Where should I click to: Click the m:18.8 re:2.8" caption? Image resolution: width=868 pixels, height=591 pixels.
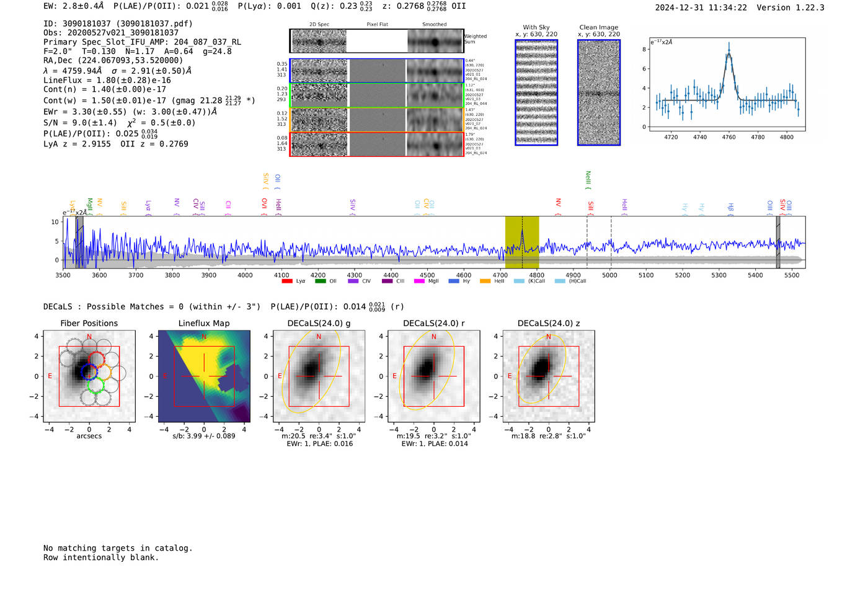(x=549, y=436)
